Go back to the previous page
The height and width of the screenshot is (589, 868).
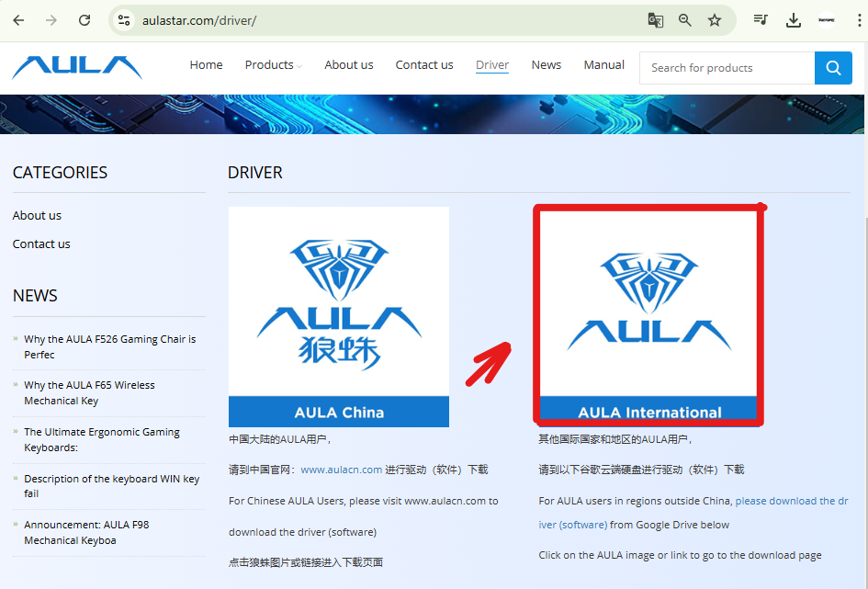click(x=18, y=20)
